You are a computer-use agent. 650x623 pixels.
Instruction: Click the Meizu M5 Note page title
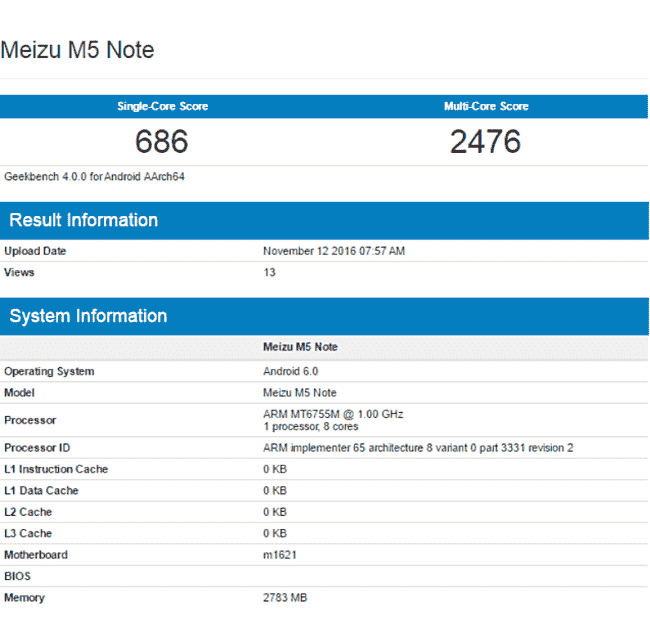click(78, 50)
